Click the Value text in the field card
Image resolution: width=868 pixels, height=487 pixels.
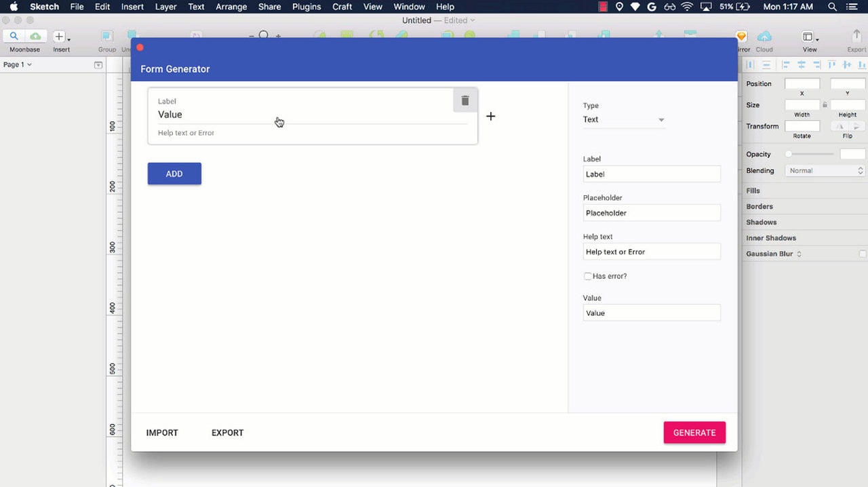pyautogui.click(x=170, y=115)
